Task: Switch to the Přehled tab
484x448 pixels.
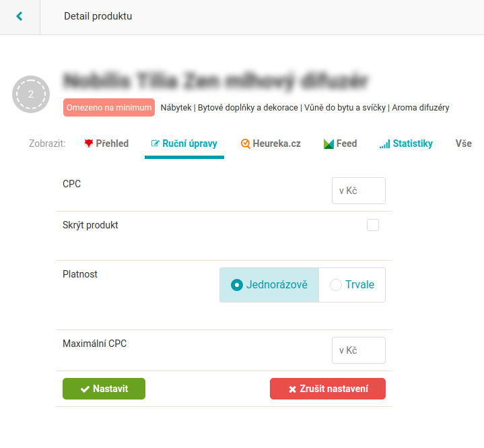Action: click(106, 143)
